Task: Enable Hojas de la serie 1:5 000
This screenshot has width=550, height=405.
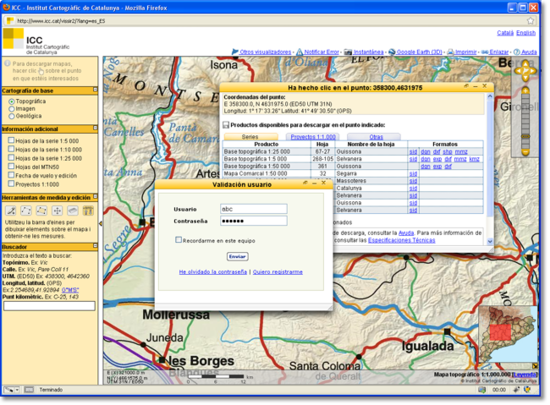Action: click(11, 140)
